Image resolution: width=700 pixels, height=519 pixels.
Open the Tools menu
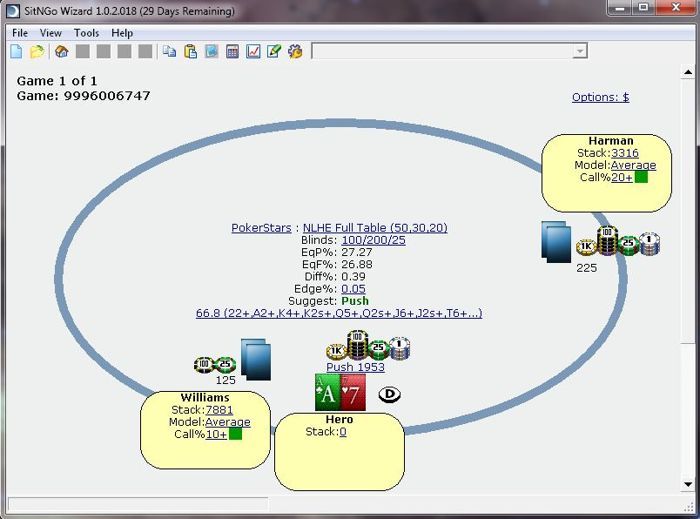click(x=87, y=33)
